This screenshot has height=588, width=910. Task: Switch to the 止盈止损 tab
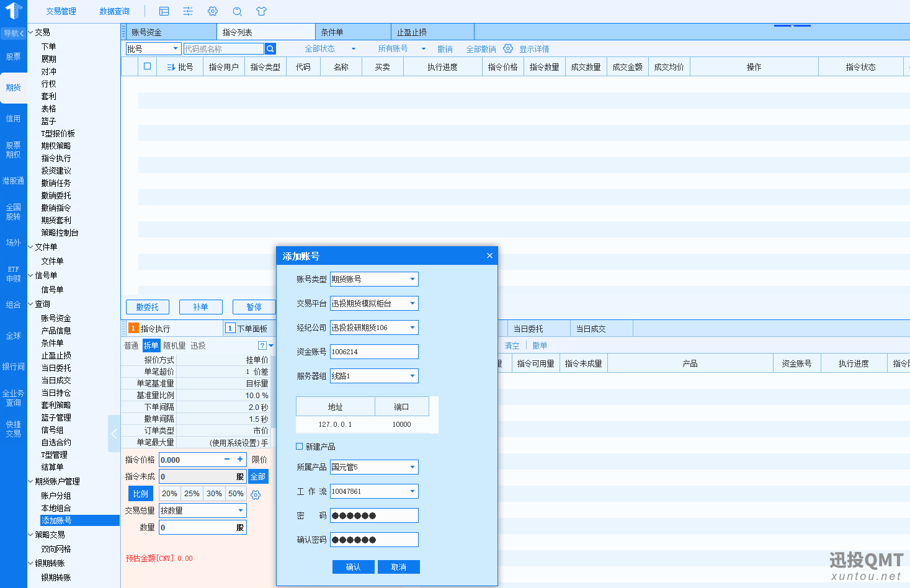click(x=433, y=32)
